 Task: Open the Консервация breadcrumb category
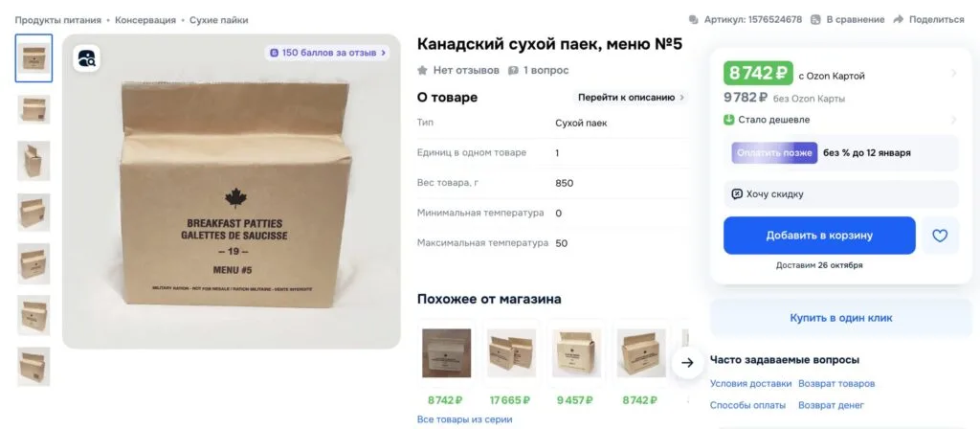(x=145, y=20)
